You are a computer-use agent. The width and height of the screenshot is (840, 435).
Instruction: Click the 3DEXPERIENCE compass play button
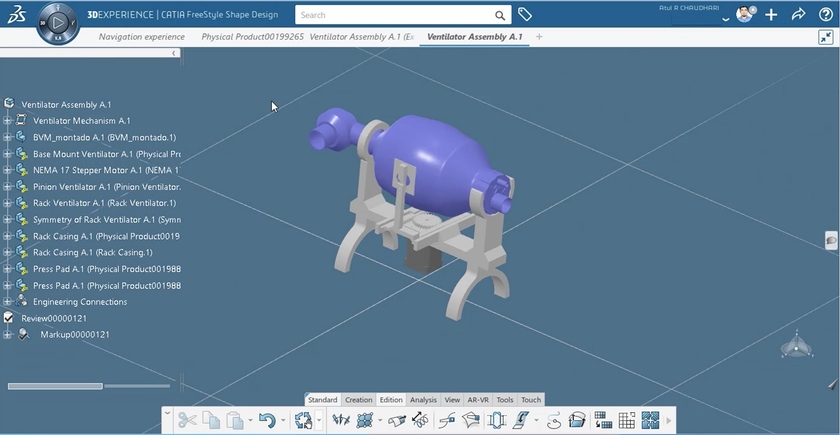tap(58, 22)
